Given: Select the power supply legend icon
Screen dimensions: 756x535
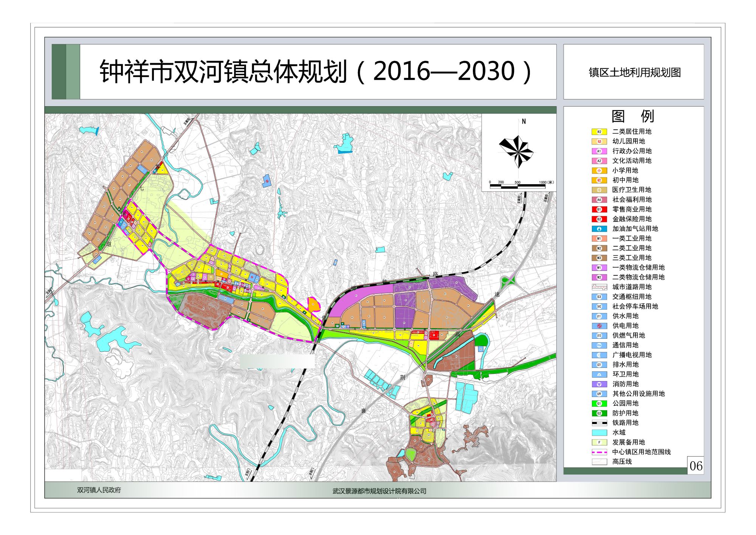Looking at the screenshot, I should 599,326.
